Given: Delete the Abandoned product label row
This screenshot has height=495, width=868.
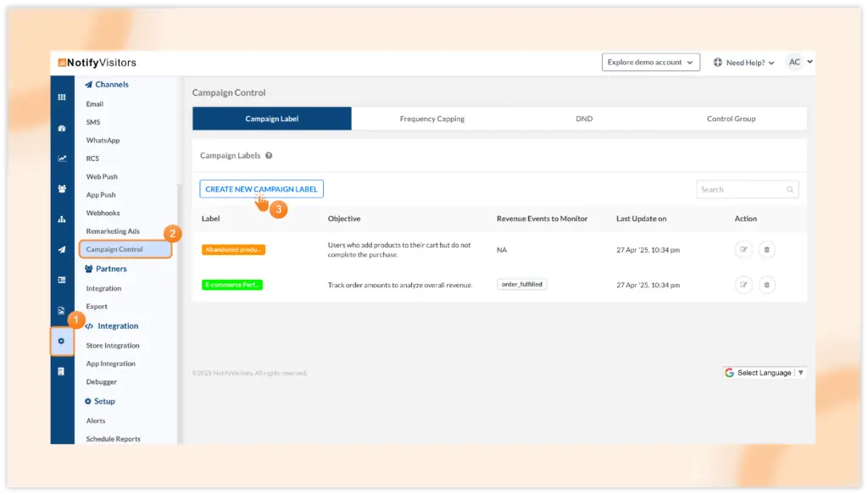Looking at the screenshot, I should [766, 249].
